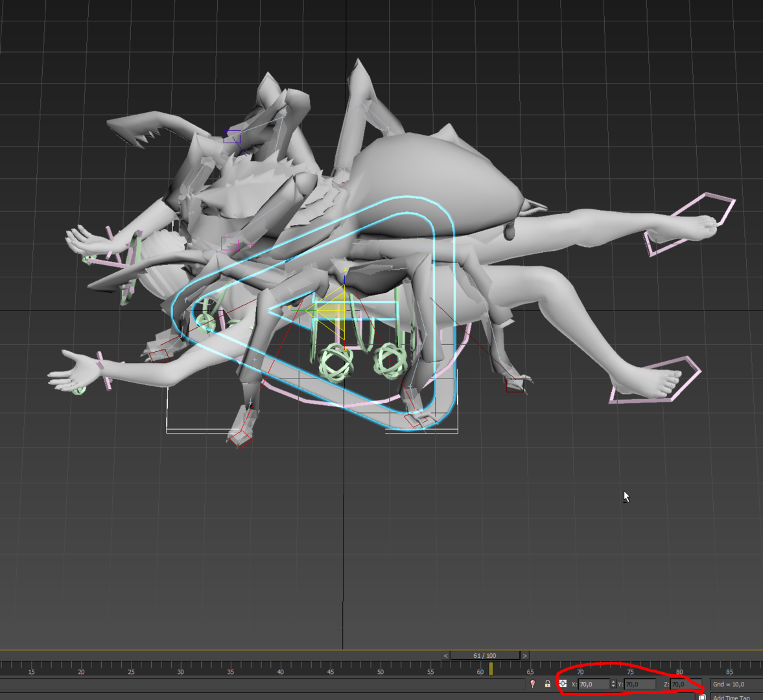Image resolution: width=763 pixels, height=700 pixels.
Task: Click the X coordinate spinner arrows
Action: point(613,684)
